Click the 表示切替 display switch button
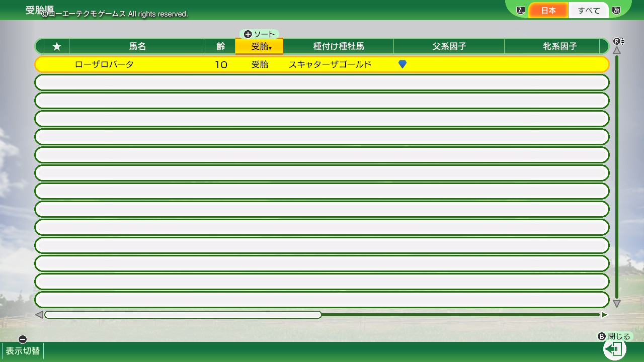644x362 pixels. pyautogui.click(x=23, y=351)
